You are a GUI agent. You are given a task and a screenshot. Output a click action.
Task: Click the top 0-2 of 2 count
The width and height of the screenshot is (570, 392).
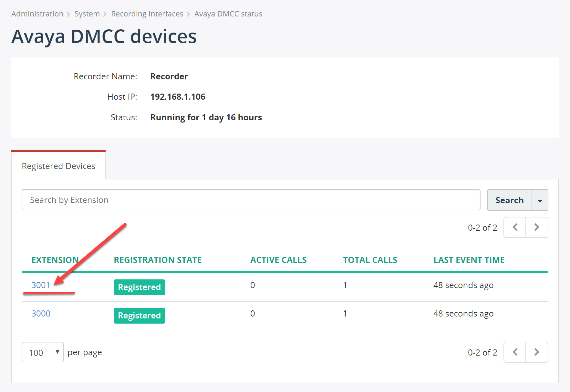[482, 228]
